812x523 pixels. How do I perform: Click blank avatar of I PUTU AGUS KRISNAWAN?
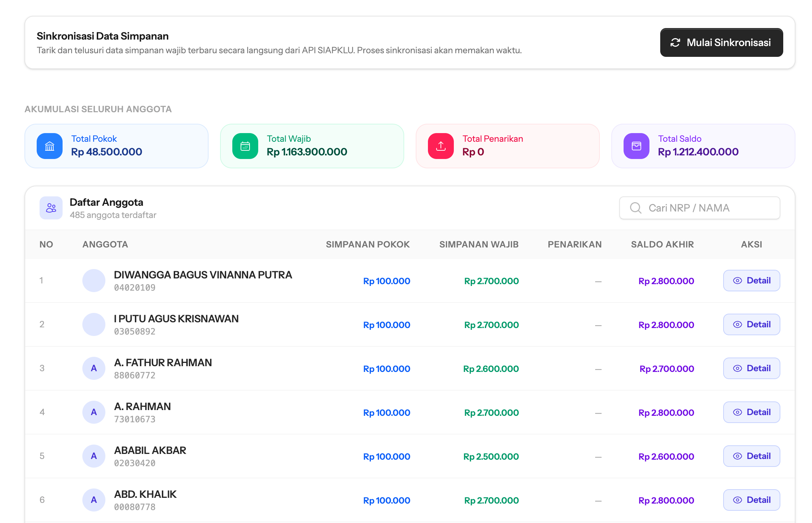coord(94,324)
